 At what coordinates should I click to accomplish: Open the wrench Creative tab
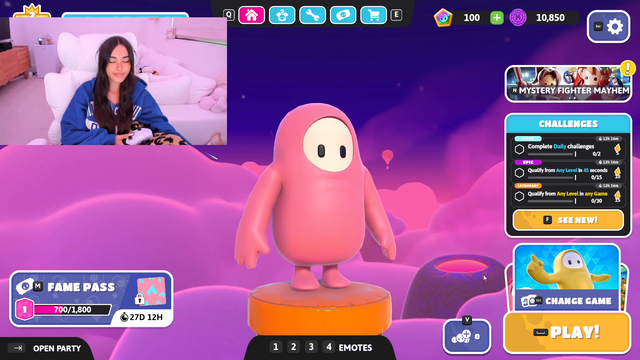312,16
